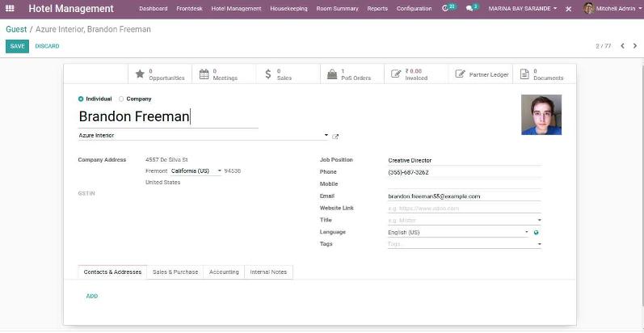The height and width of the screenshot is (333, 644).
Task: Click the DISCARD button
Action: pyautogui.click(x=47, y=46)
